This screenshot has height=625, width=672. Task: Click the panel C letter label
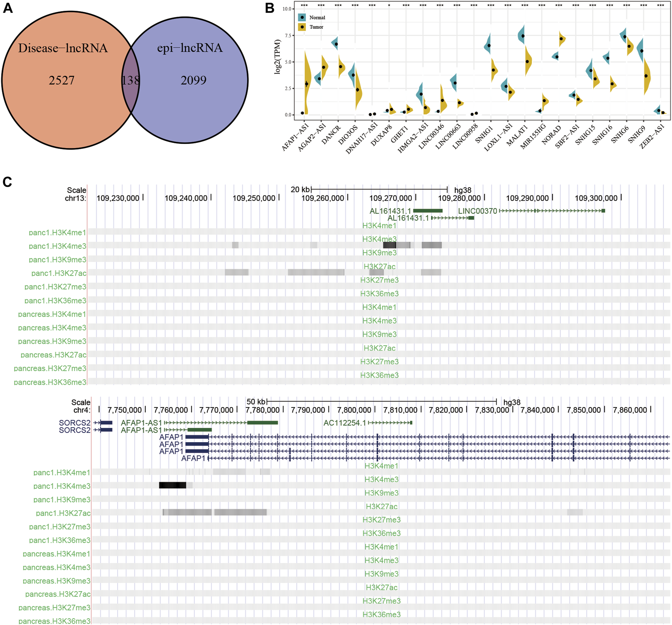click(8, 182)
